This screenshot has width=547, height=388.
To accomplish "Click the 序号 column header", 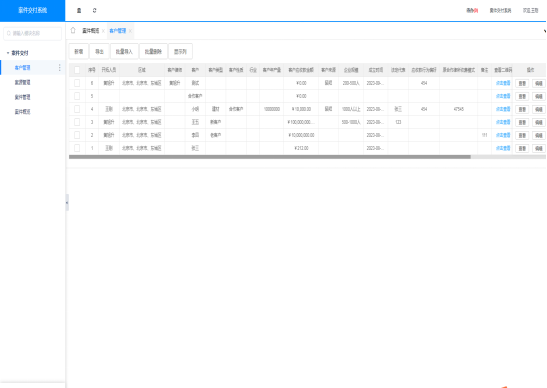I will [x=92, y=70].
